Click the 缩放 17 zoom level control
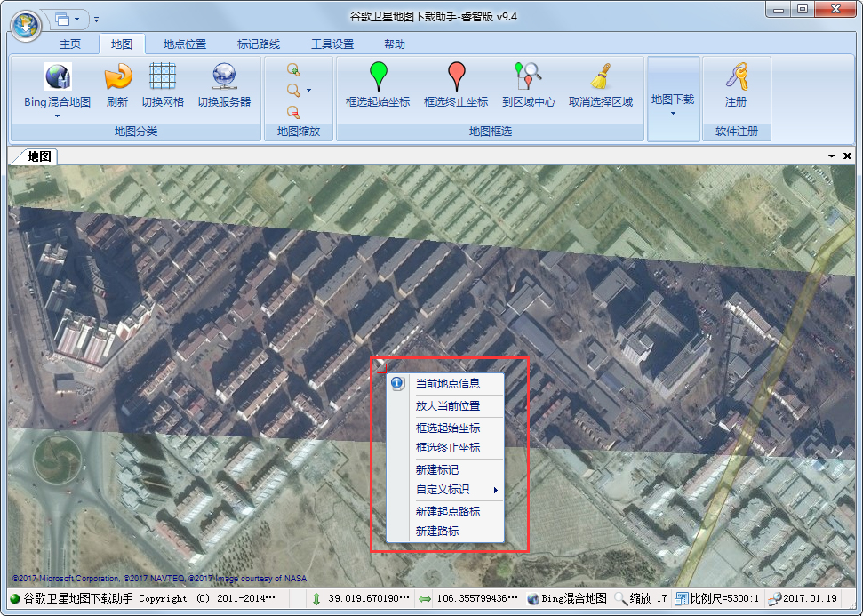The image size is (863, 616). [642, 598]
